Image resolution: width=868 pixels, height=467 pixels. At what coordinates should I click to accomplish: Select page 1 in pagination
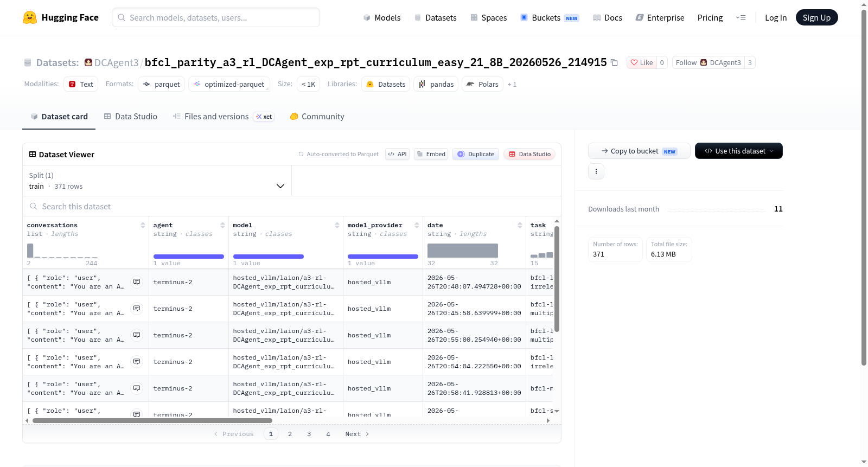click(x=271, y=434)
